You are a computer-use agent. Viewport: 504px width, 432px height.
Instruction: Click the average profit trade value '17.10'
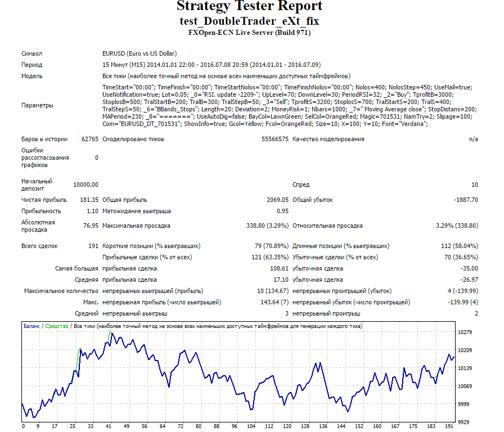click(x=281, y=280)
